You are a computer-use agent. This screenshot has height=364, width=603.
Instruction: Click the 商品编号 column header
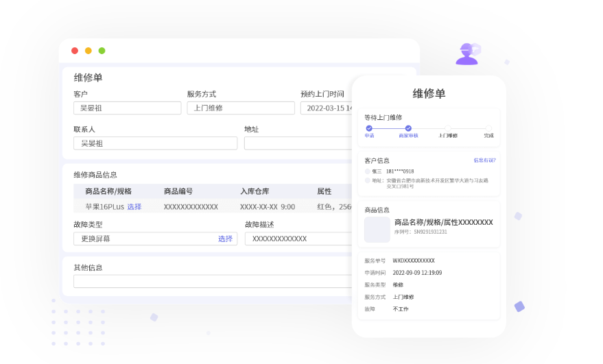coord(178,191)
